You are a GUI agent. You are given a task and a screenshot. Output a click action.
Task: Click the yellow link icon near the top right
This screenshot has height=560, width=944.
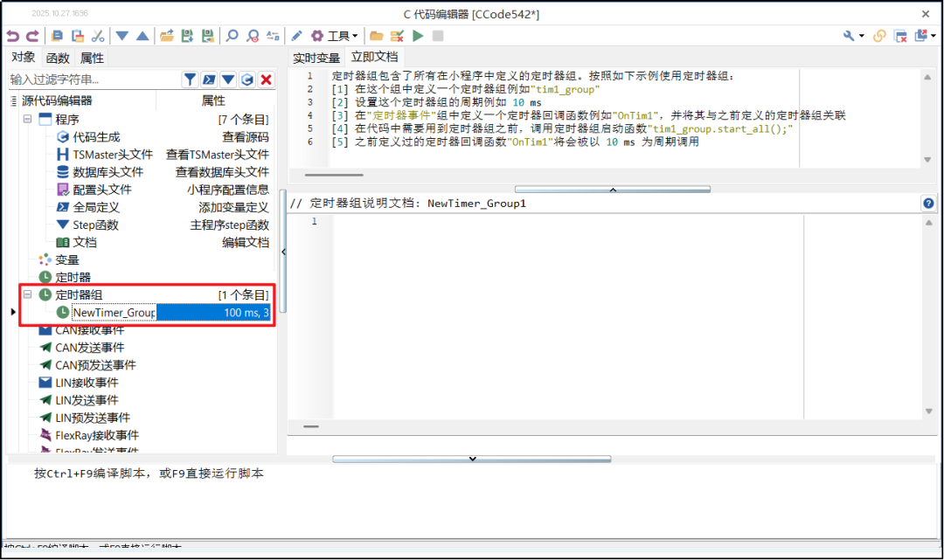click(x=878, y=36)
